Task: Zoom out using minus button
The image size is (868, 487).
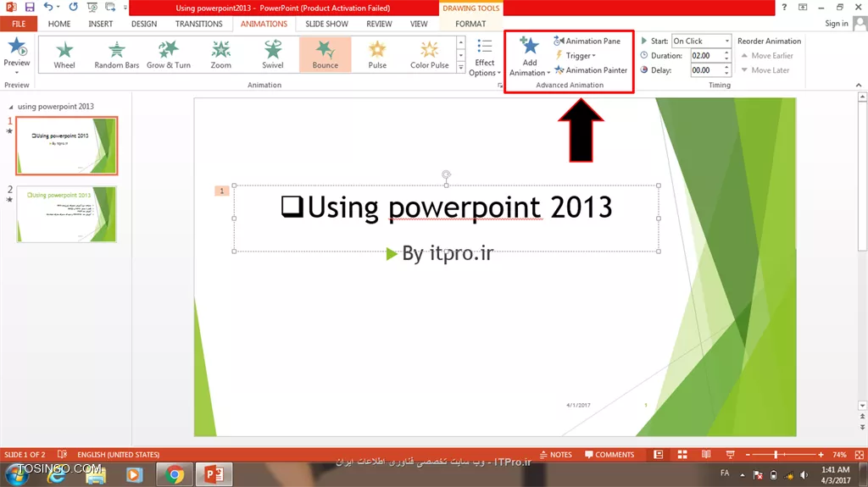Action: pyautogui.click(x=748, y=454)
